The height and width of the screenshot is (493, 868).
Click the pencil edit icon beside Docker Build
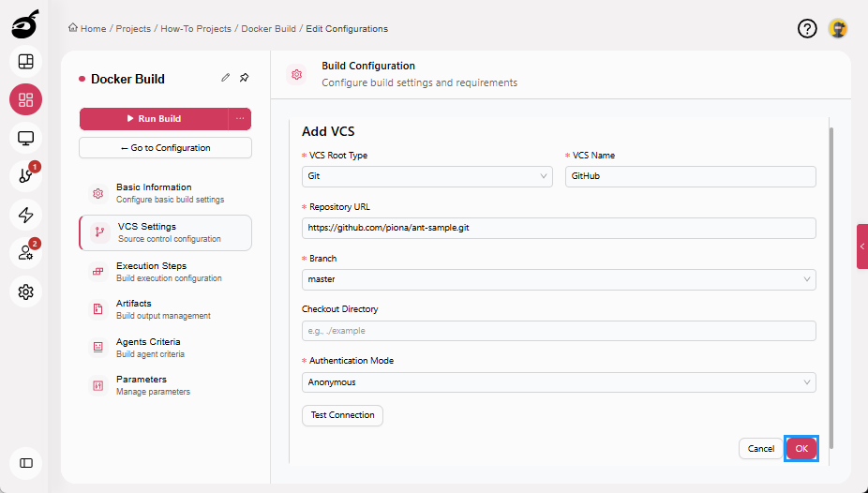click(225, 78)
